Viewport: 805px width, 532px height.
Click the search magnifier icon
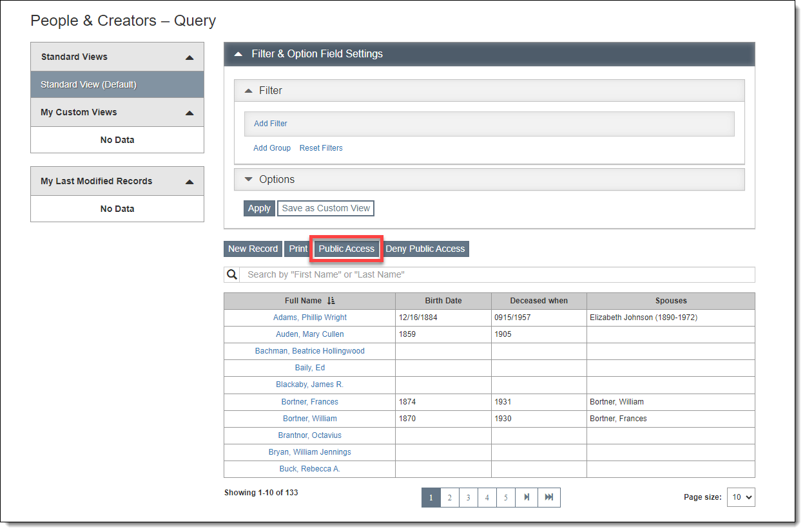click(232, 275)
